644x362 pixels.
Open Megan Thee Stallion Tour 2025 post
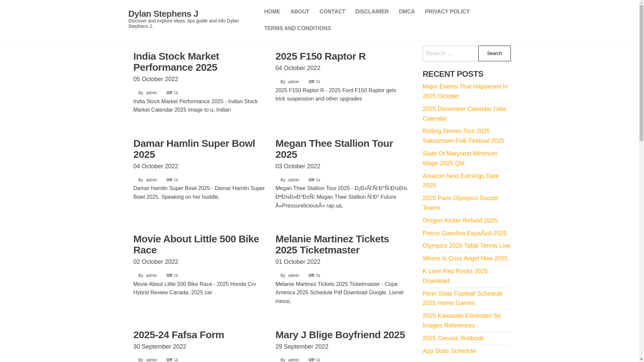pos(334,149)
